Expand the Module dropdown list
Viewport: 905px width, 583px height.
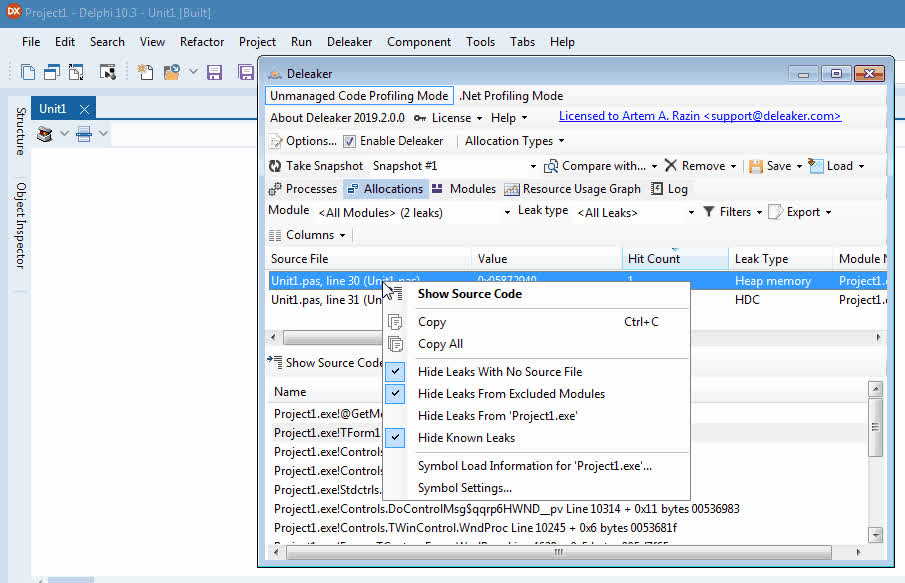[x=508, y=213]
